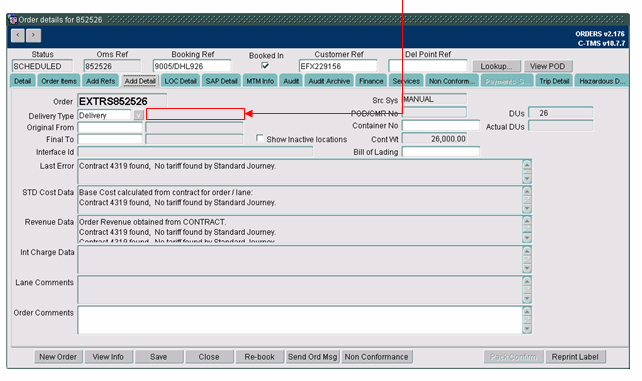Click the DUs field showing 26

(561, 113)
